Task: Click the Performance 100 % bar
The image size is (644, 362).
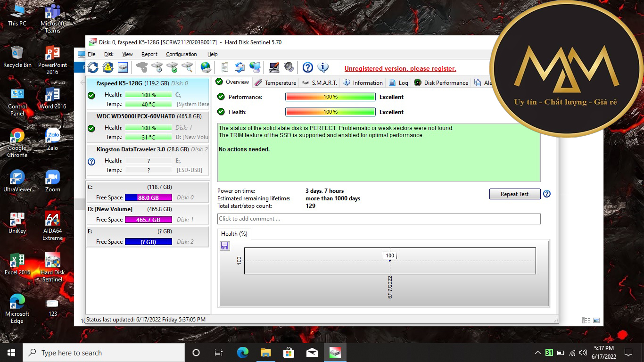Action: point(330,97)
